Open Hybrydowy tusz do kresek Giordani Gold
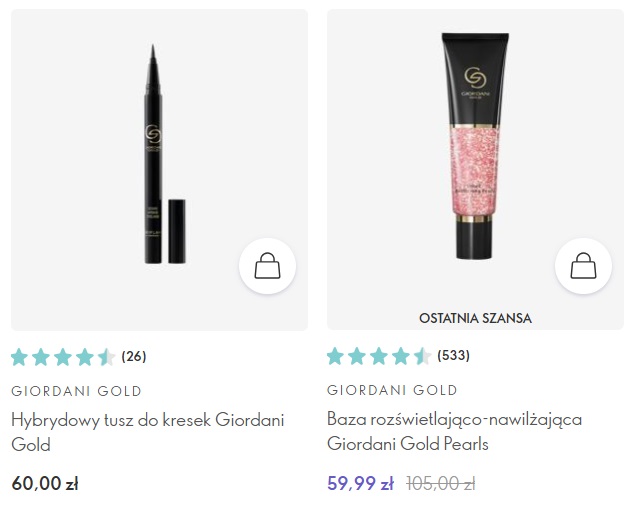This screenshot has width=633, height=507. tap(148, 432)
